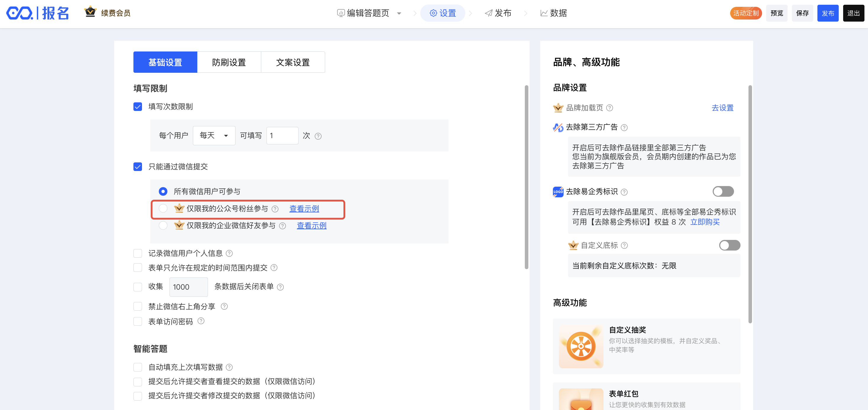This screenshot has width=868, height=410.
Task: Select 仅限我的公众号粉丝参与 radio option
Action: click(x=163, y=209)
